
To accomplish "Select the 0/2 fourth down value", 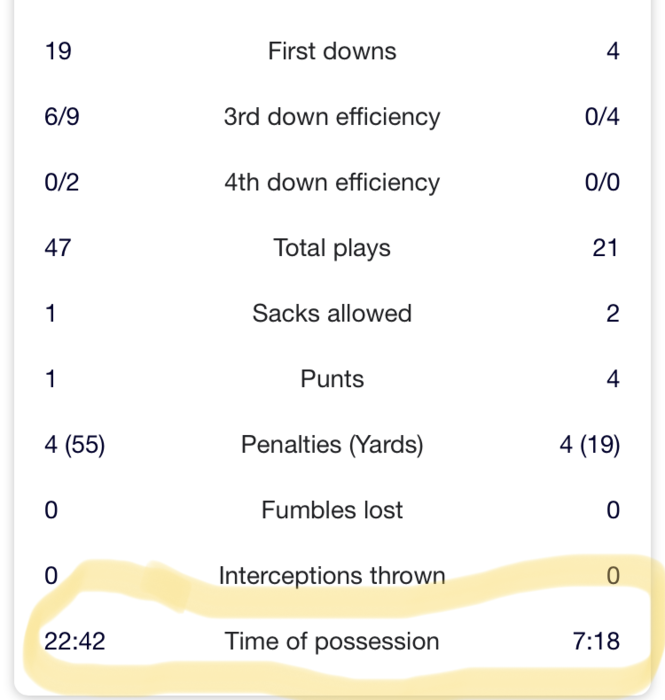I will (62, 183).
